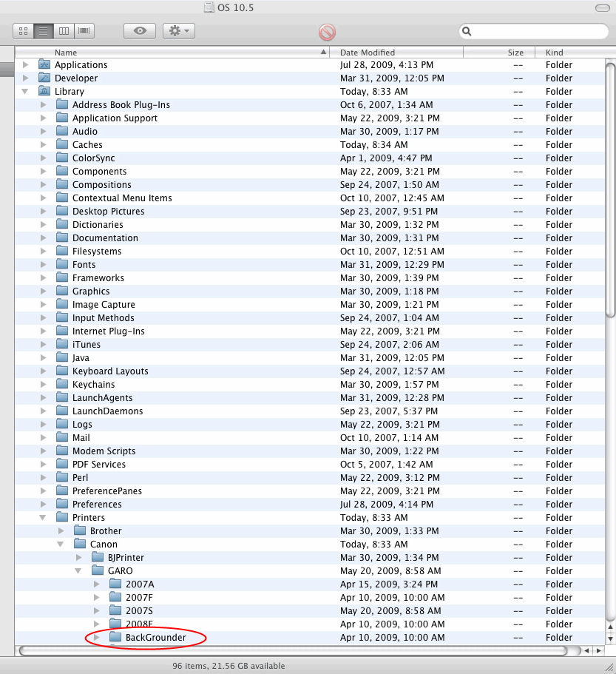Screen dimensions: 616x674
Task: Select the iTunes folder icon
Action: (x=62, y=344)
